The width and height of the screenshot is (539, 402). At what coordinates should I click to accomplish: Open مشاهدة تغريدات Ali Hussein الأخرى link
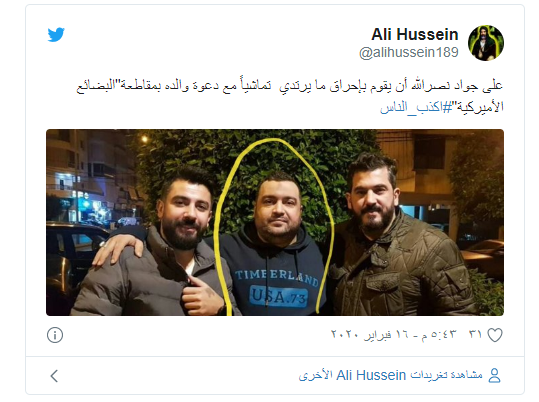click(x=390, y=375)
